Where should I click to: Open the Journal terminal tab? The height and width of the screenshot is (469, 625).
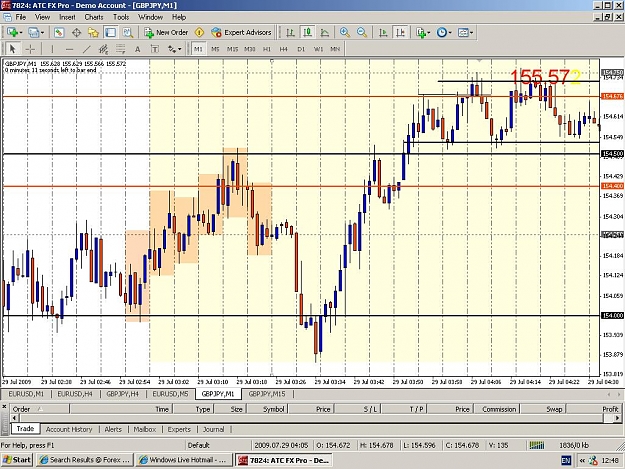(x=213, y=429)
